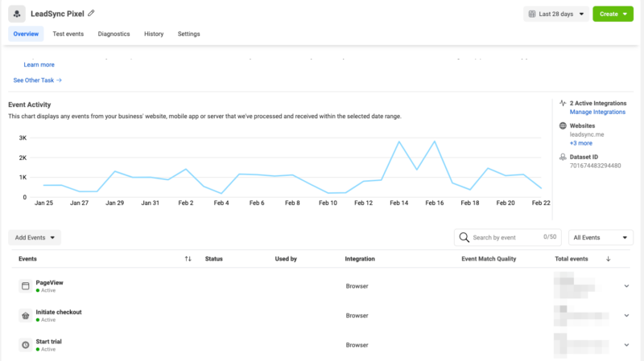Open the Diagnostics tab
644x361 pixels.
tap(114, 34)
